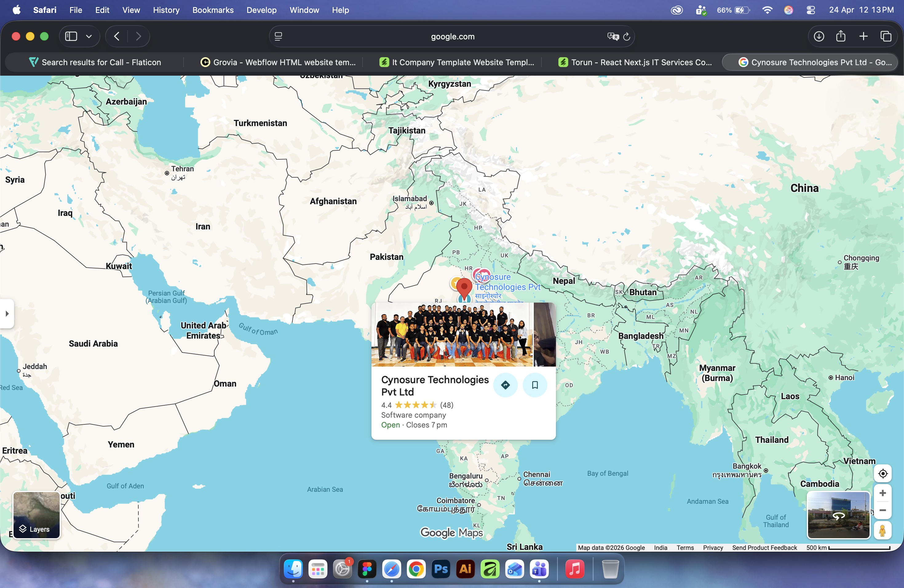Toggle the 500 km scale bar units
Screen dimensions: 904x588
848,547
